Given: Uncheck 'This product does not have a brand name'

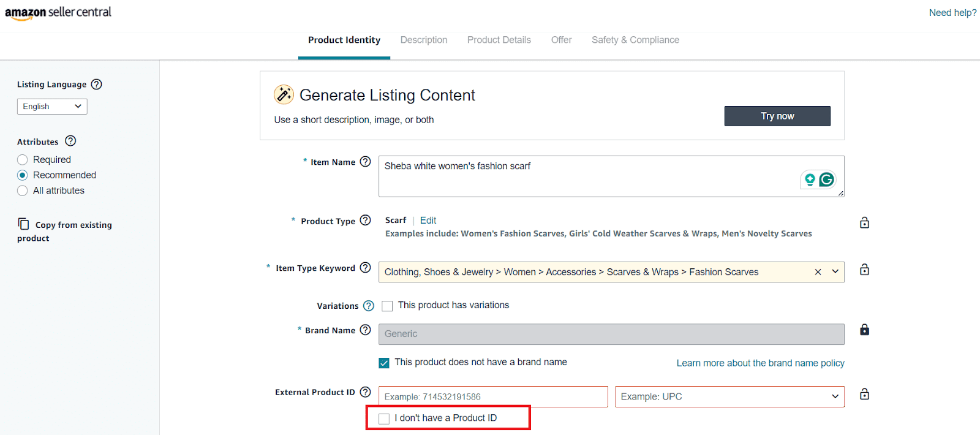Looking at the screenshot, I should coord(384,362).
